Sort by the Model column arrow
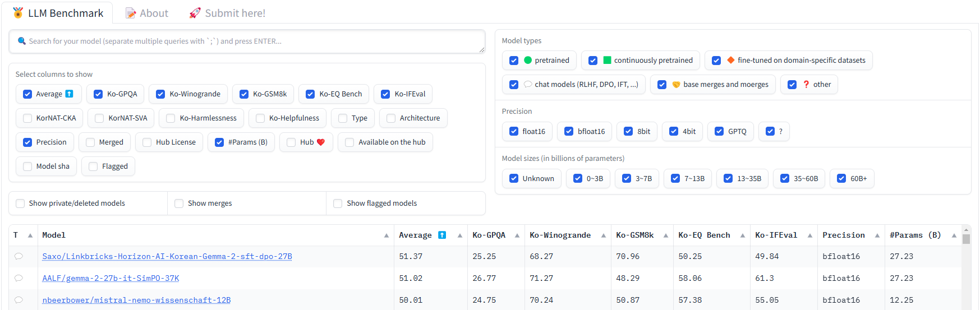The width and height of the screenshot is (980, 310). 386,235
